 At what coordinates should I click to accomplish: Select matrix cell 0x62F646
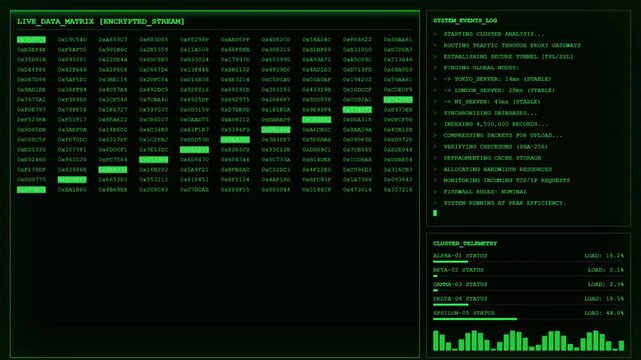coord(72,70)
